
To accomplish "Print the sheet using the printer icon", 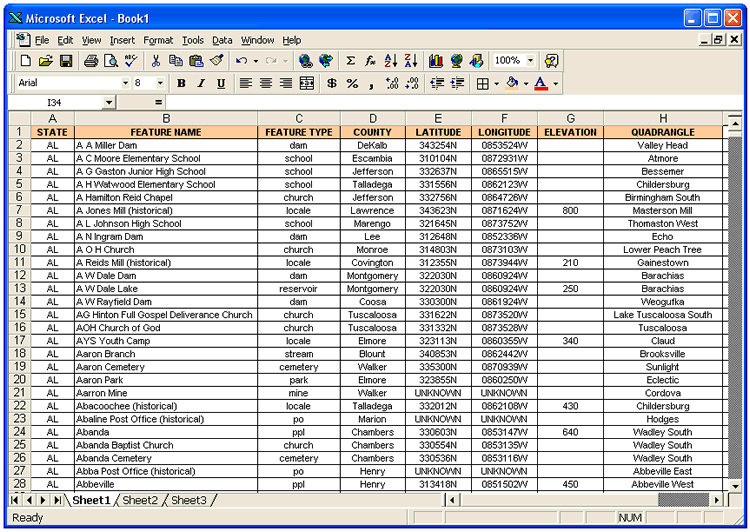I will tap(91, 61).
